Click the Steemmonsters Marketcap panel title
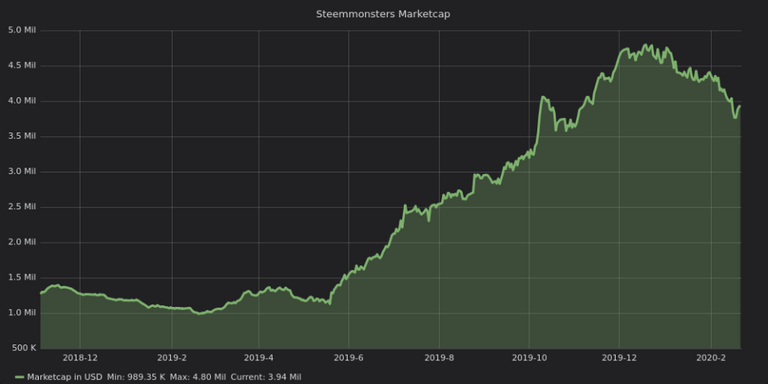The image size is (768, 384). point(383,14)
